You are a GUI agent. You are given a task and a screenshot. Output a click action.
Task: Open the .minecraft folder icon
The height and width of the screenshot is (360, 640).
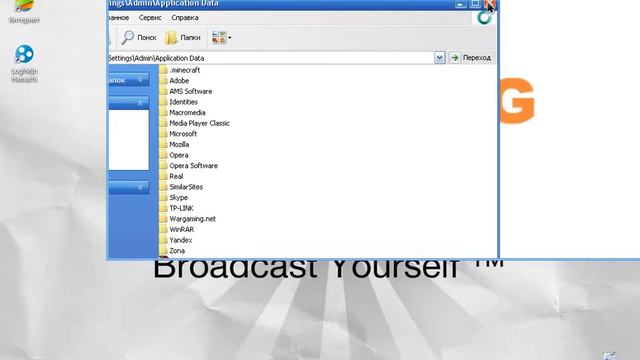click(163, 70)
